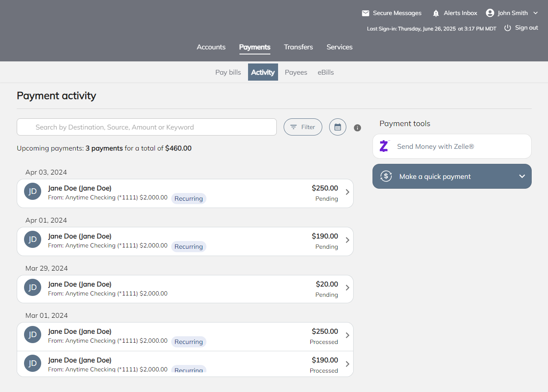Select the Payments menu item
548x392 pixels.
coord(255,47)
